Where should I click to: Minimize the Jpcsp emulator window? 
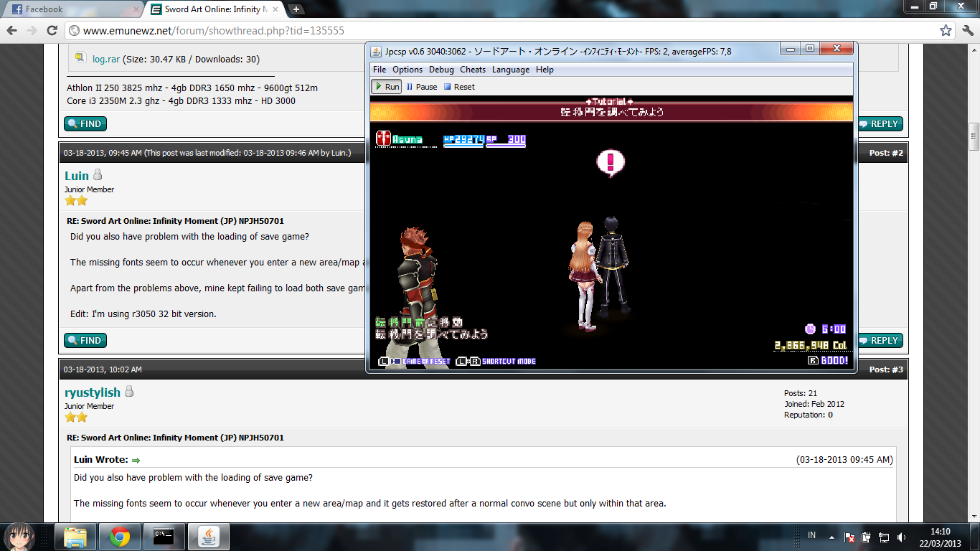click(791, 49)
